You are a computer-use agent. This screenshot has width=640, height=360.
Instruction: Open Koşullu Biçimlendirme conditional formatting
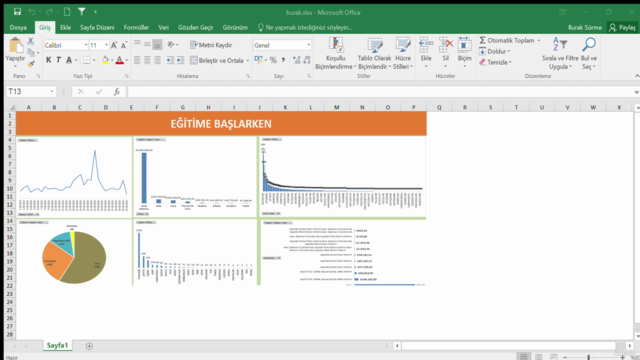pyautogui.click(x=336, y=53)
